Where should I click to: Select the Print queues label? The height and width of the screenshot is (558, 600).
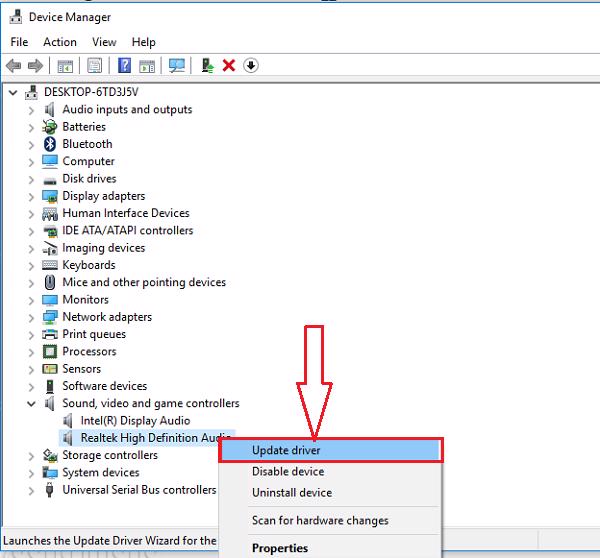(94, 334)
